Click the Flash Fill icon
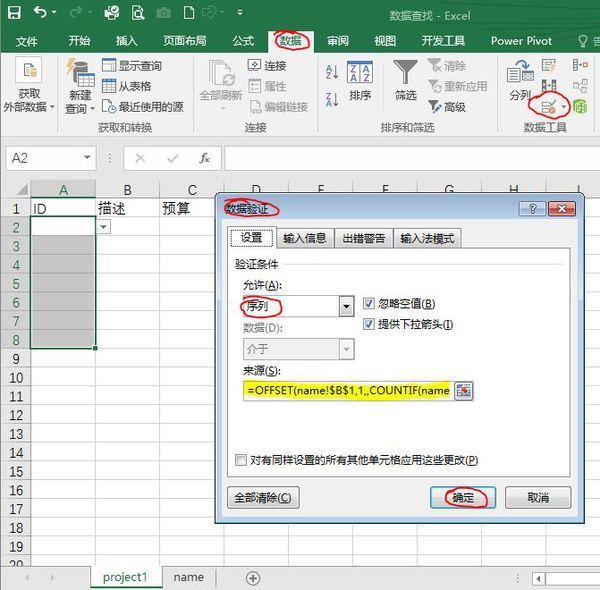The image size is (600, 590). point(549,65)
